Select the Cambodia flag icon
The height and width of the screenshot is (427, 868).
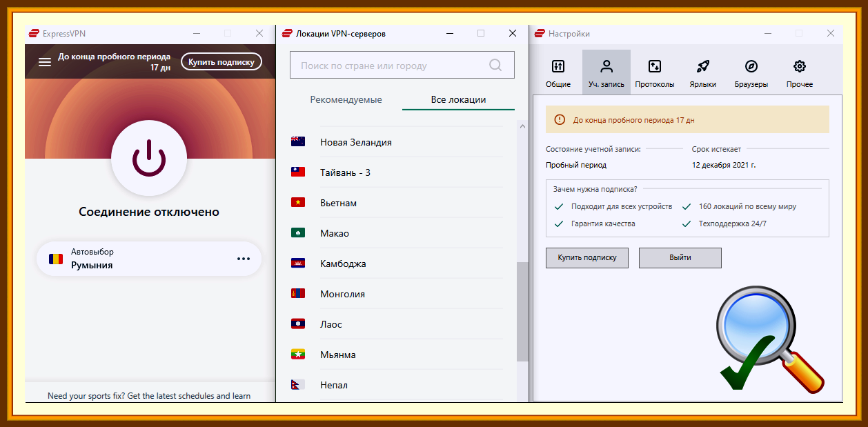[298, 264]
